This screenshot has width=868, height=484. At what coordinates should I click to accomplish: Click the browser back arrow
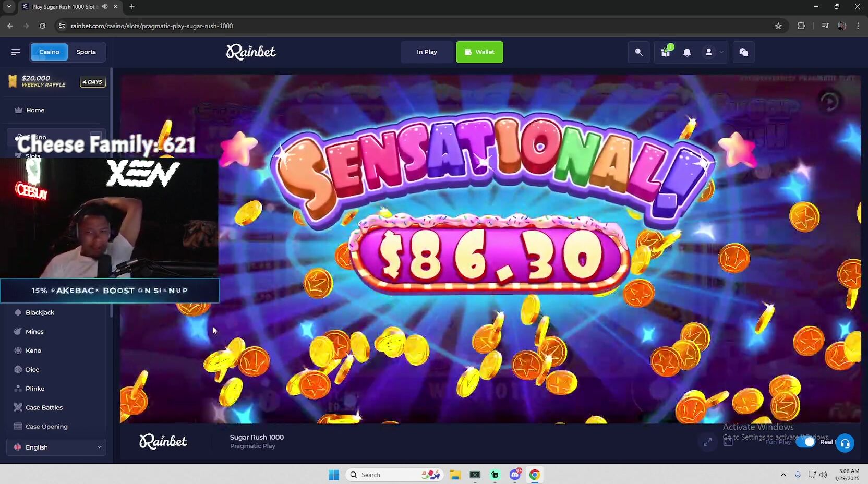click(10, 26)
